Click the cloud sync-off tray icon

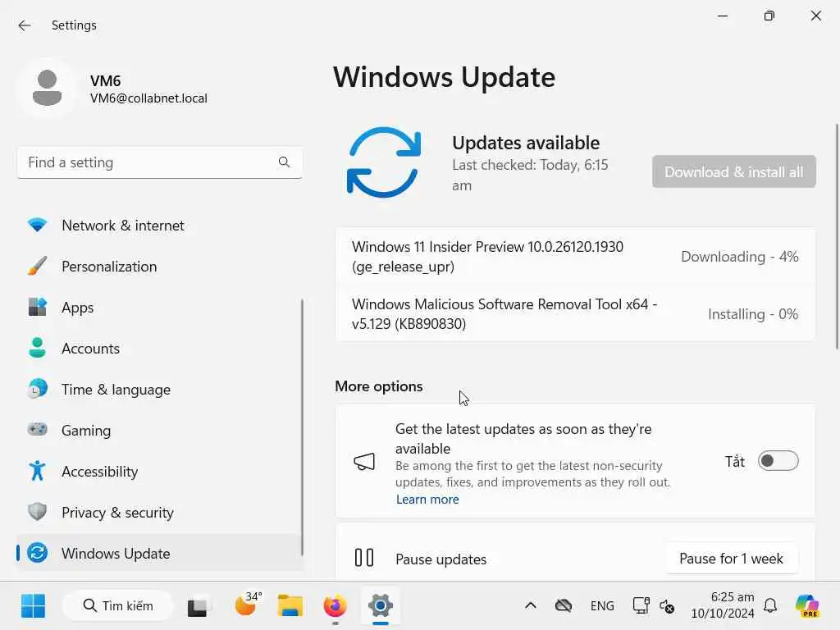(x=563, y=606)
